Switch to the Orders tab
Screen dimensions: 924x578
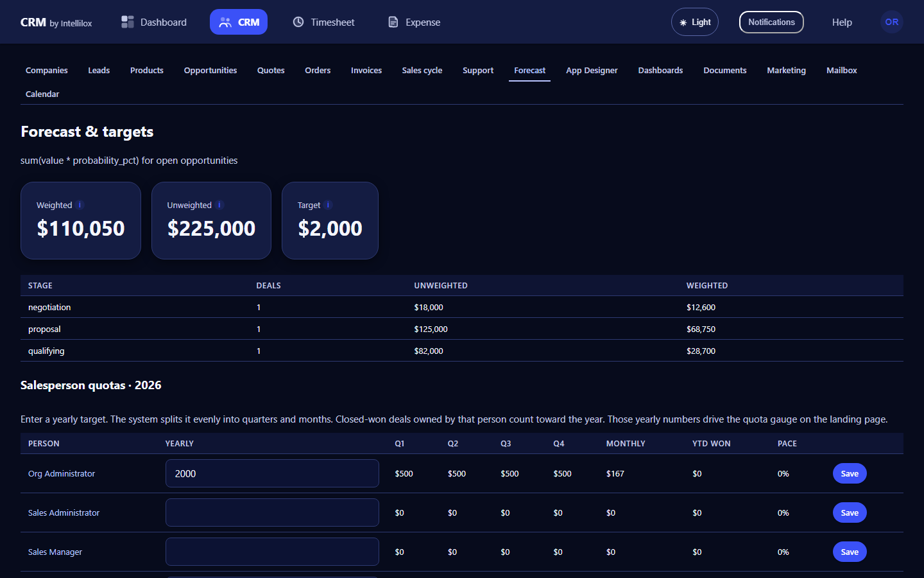coord(318,71)
